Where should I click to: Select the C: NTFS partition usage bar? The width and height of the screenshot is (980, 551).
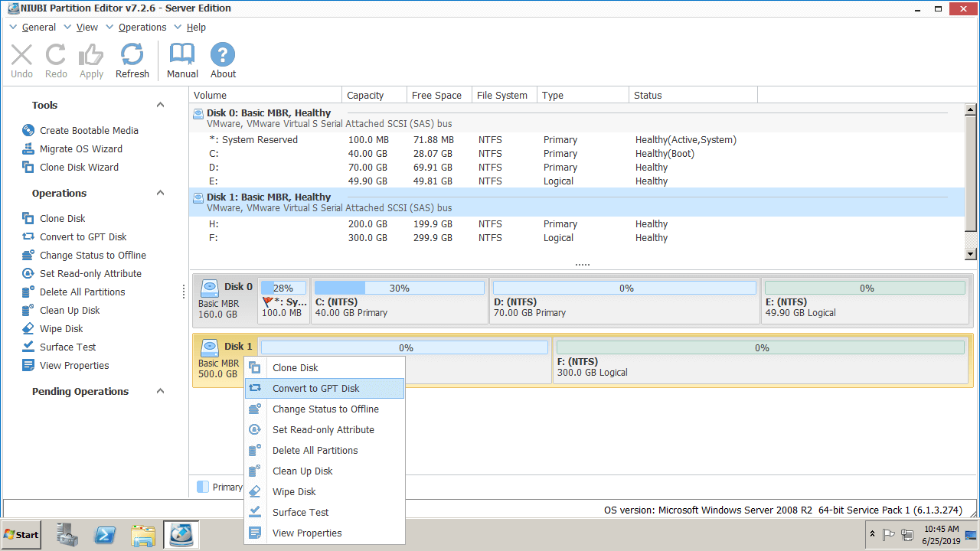[399, 289]
